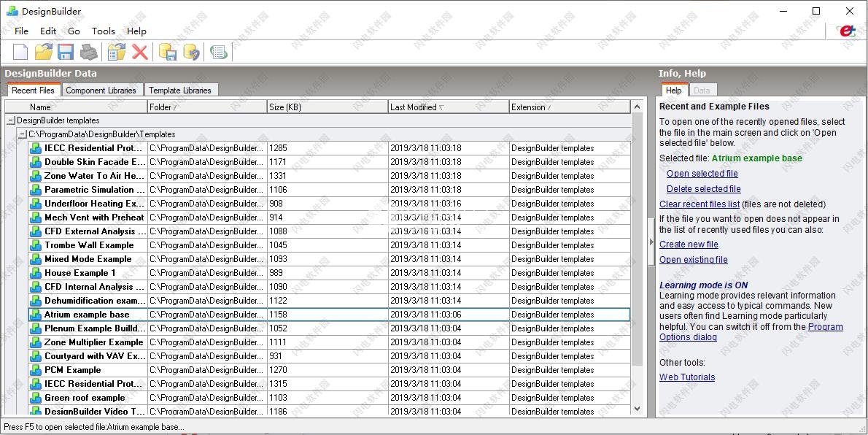This screenshot has width=868, height=435.
Task: Click the icon beside Underfloor Heating row
Action: point(36,204)
